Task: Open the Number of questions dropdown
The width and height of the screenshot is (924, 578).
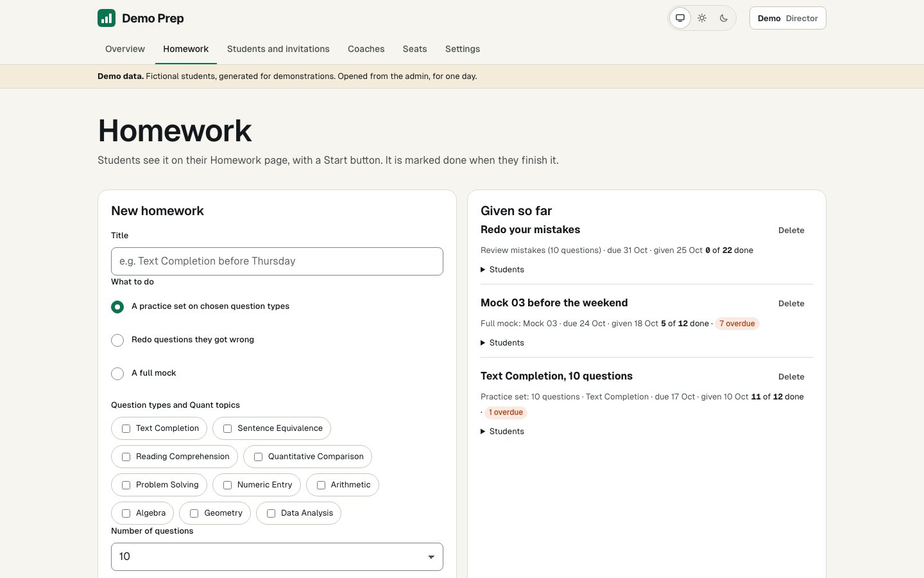Action: pyautogui.click(x=277, y=557)
